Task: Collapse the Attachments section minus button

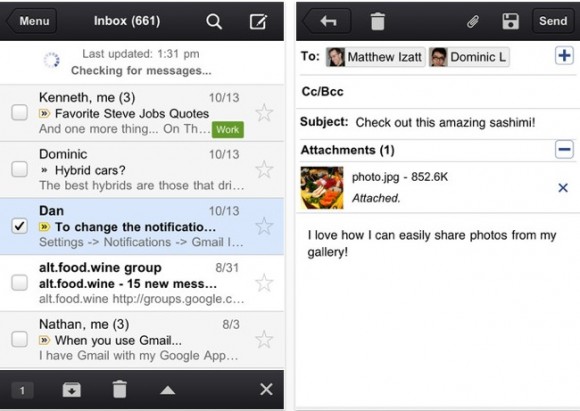Action: click(x=564, y=149)
